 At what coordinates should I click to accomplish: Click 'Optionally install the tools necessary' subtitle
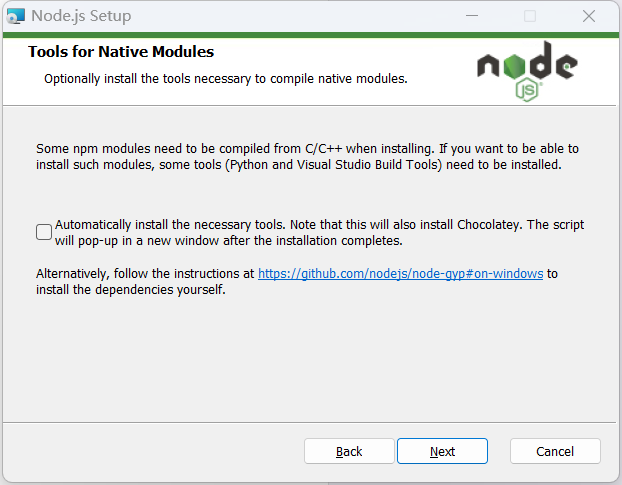click(x=226, y=79)
